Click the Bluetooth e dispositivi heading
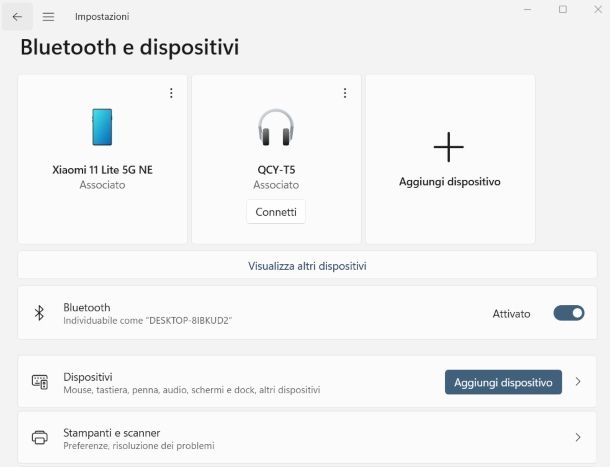 pyautogui.click(x=130, y=47)
